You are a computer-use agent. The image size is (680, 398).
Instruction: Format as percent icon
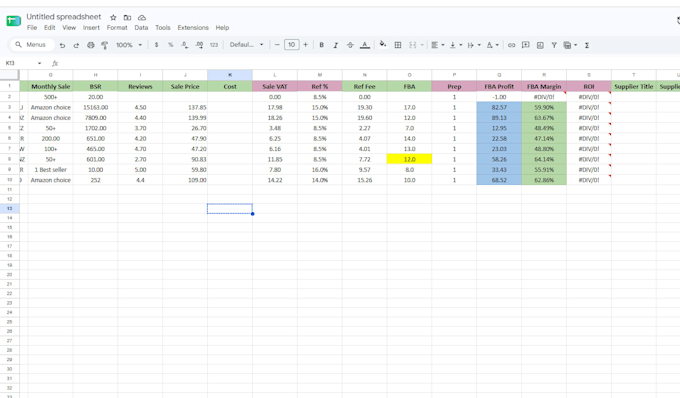click(170, 45)
